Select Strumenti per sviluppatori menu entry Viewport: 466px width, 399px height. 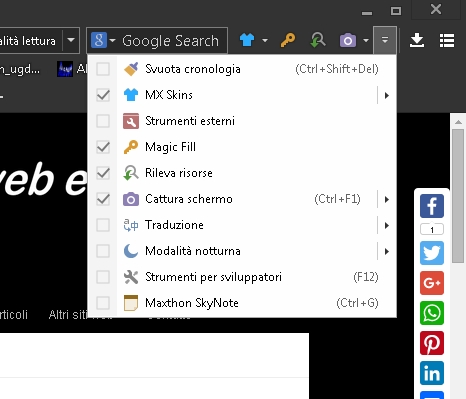(242, 277)
